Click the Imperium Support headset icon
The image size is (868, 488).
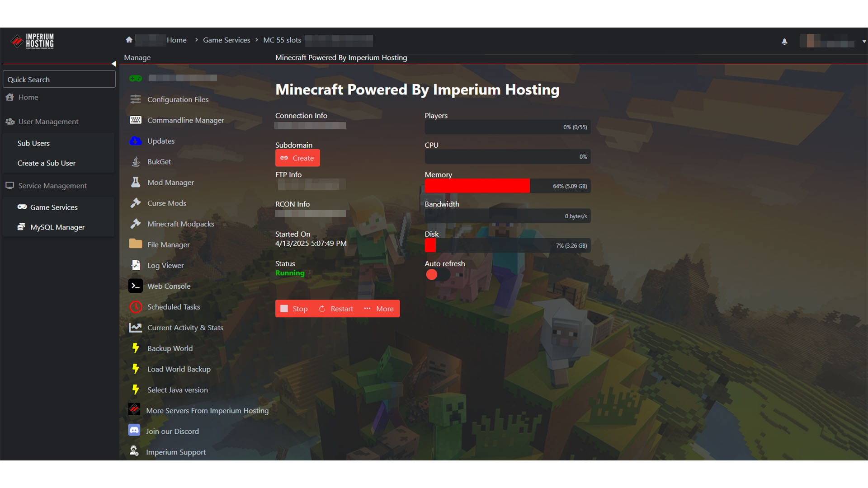tap(134, 451)
